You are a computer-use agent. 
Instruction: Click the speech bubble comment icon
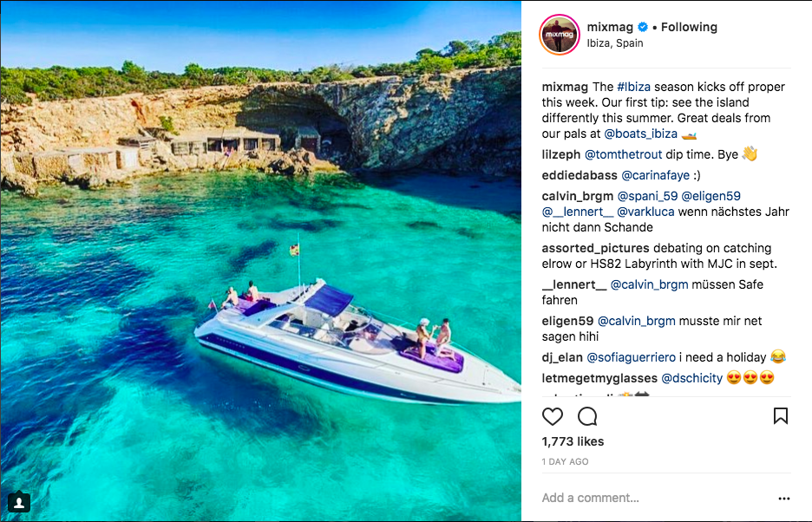587,416
